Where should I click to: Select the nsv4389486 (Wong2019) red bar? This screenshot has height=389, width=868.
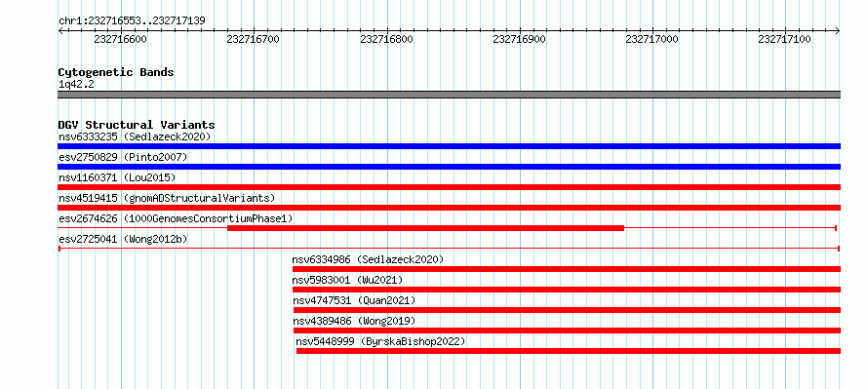coord(567,331)
